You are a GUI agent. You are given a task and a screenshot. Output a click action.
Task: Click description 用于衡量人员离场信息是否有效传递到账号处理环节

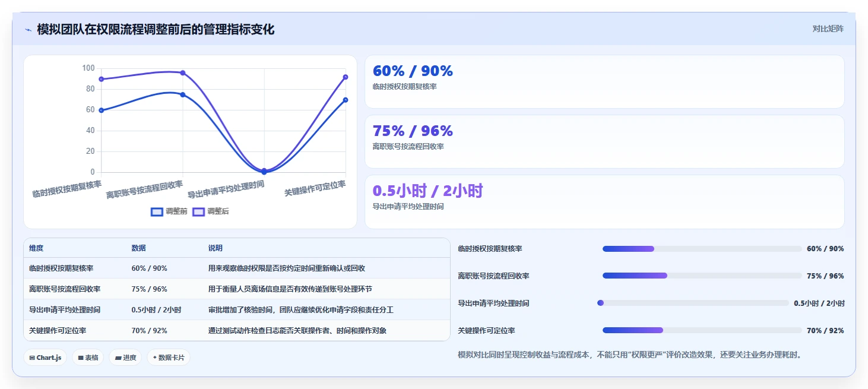pyautogui.click(x=290, y=289)
